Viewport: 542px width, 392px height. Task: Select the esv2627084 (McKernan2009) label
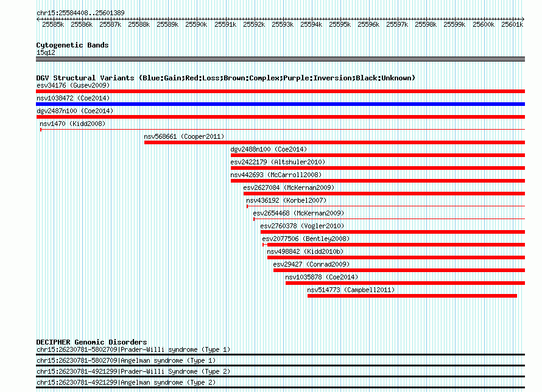pyautogui.click(x=289, y=187)
